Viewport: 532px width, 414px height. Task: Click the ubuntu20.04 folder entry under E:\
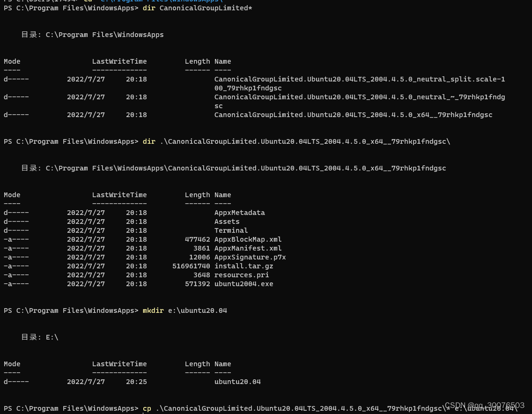click(x=237, y=381)
